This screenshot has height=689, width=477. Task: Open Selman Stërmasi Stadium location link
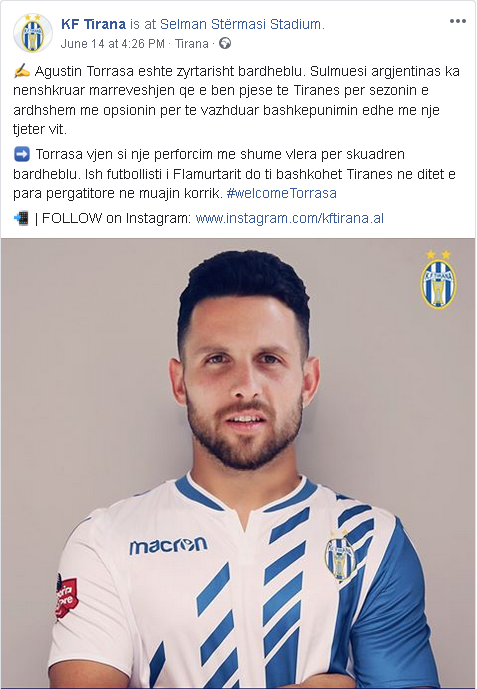[240, 24]
